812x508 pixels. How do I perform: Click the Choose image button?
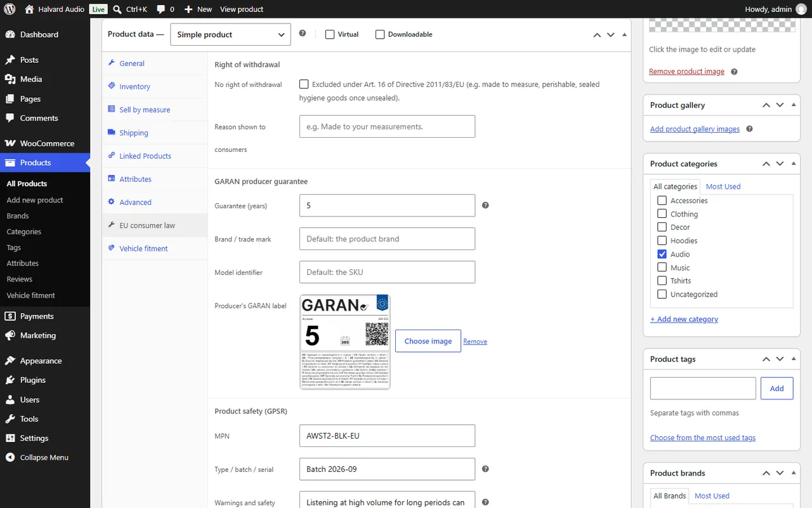point(428,341)
